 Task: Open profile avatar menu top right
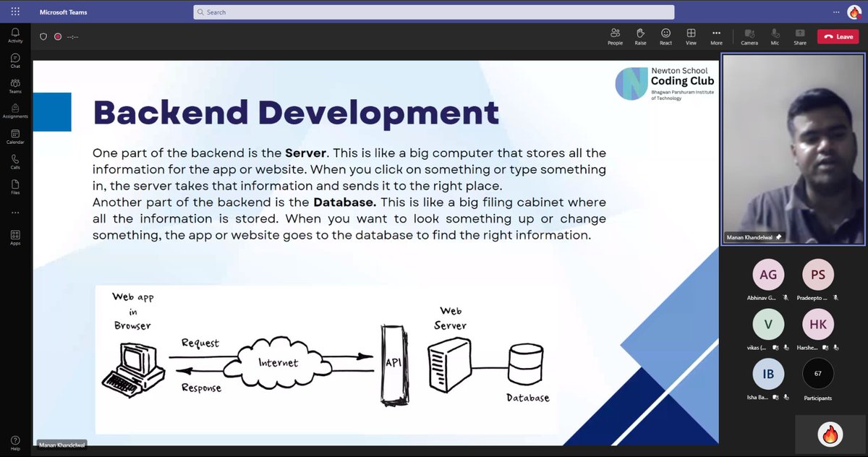[854, 12]
